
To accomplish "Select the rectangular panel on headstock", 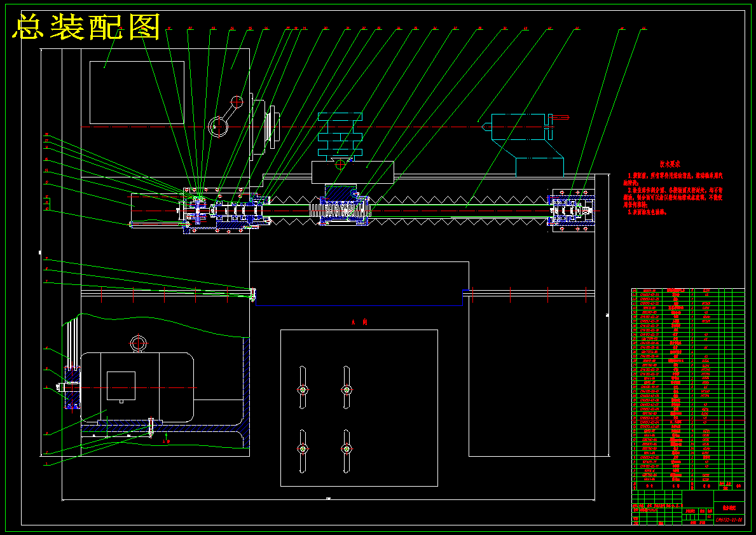I will coord(137,93).
